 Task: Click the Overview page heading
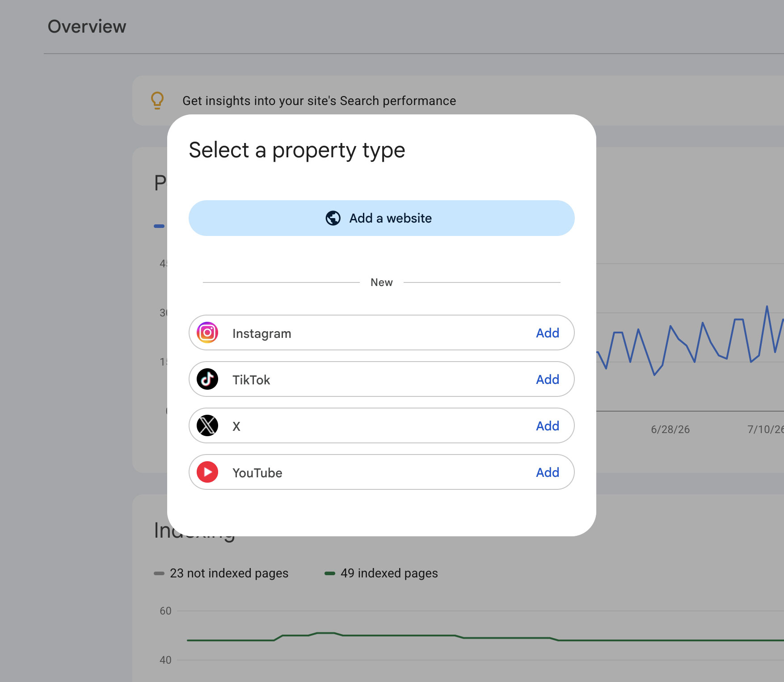(87, 27)
